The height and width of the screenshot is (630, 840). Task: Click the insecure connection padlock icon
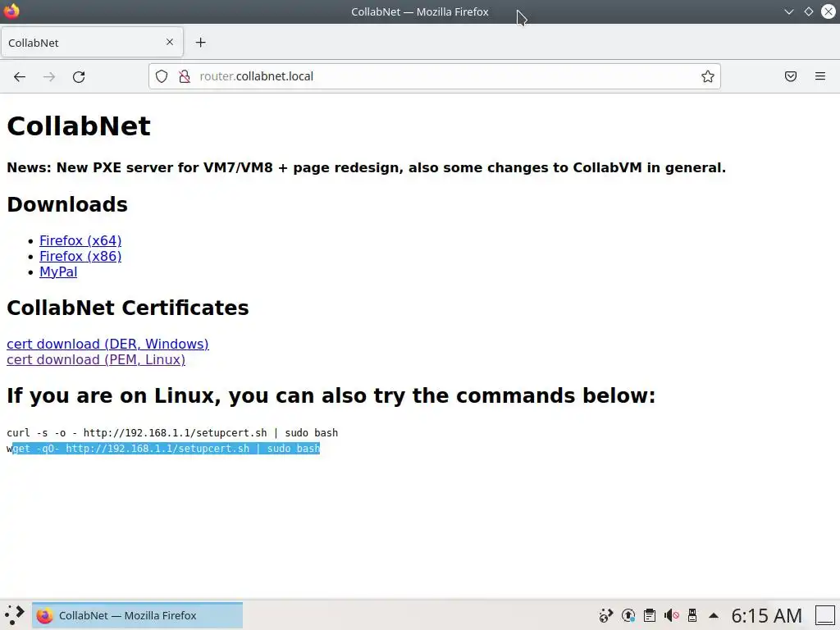click(185, 76)
